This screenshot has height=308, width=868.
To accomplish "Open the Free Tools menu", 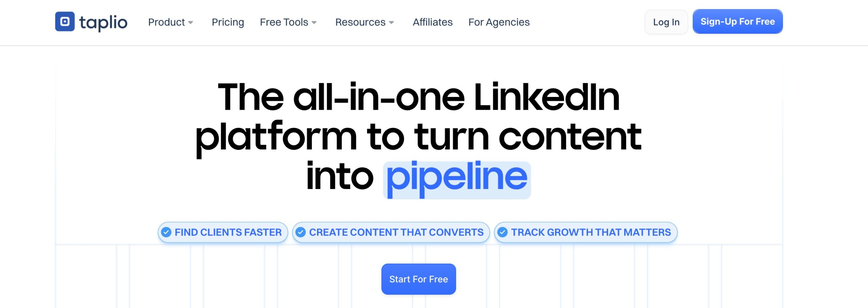I will pyautogui.click(x=288, y=22).
